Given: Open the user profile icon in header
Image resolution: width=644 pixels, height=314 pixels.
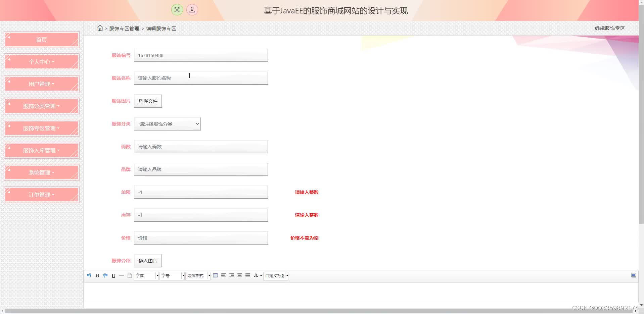Looking at the screenshot, I should [192, 10].
